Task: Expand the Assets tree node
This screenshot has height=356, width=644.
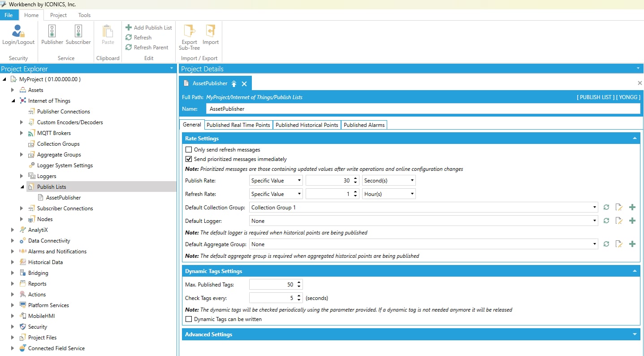Action: pyautogui.click(x=13, y=90)
